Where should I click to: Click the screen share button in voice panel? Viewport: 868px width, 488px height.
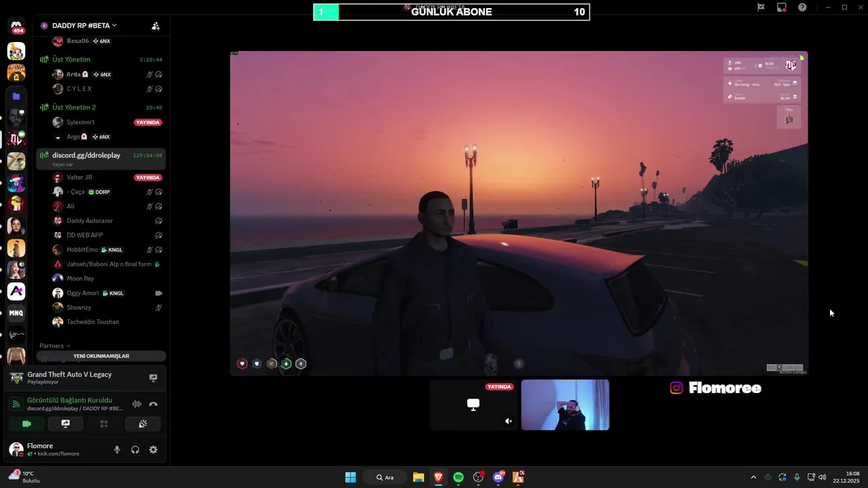[x=65, y=424]
